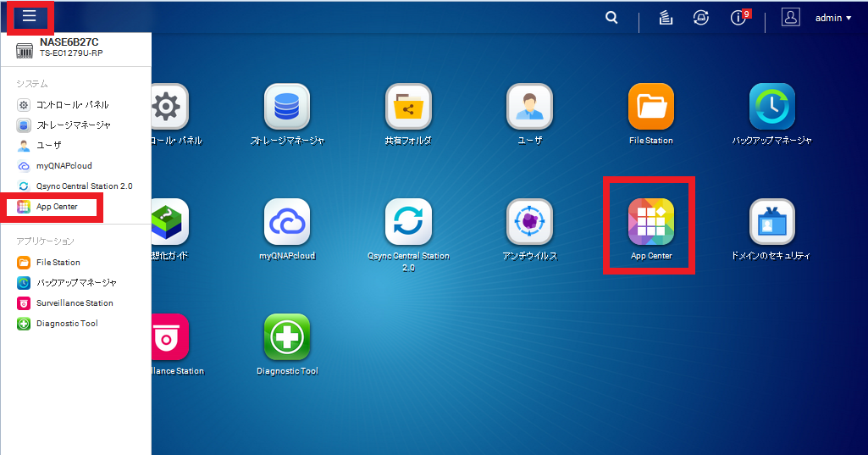The width and height of the screenshot is (868, 455).
Task: Select Surveillance Station in side menu
Action: pos(76,303)
